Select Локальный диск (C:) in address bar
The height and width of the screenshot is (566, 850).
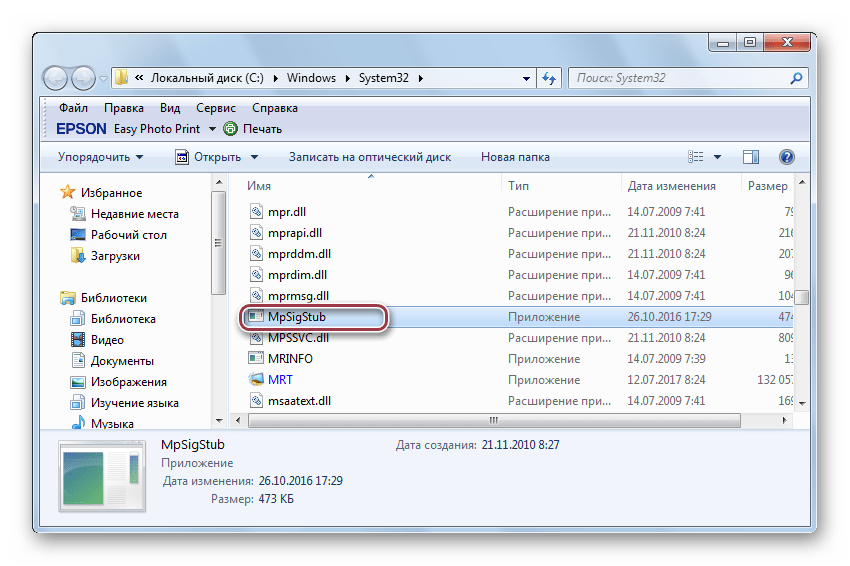click(x=207, y=78)
